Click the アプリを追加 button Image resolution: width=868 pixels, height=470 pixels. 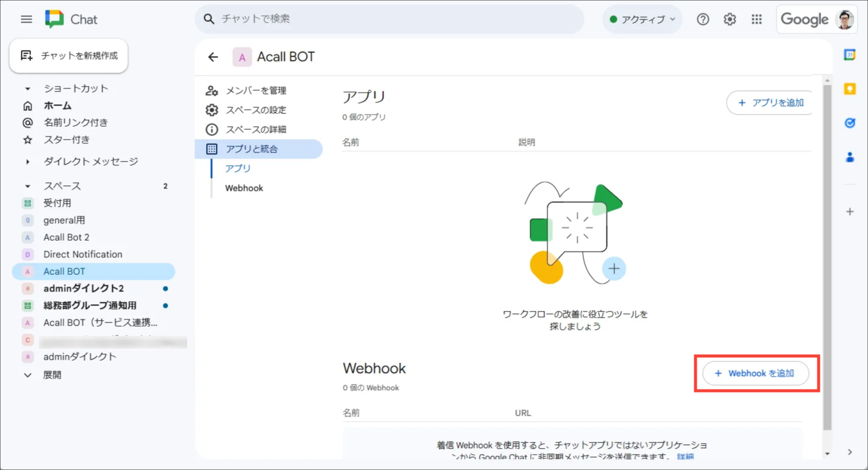(770, 102)
